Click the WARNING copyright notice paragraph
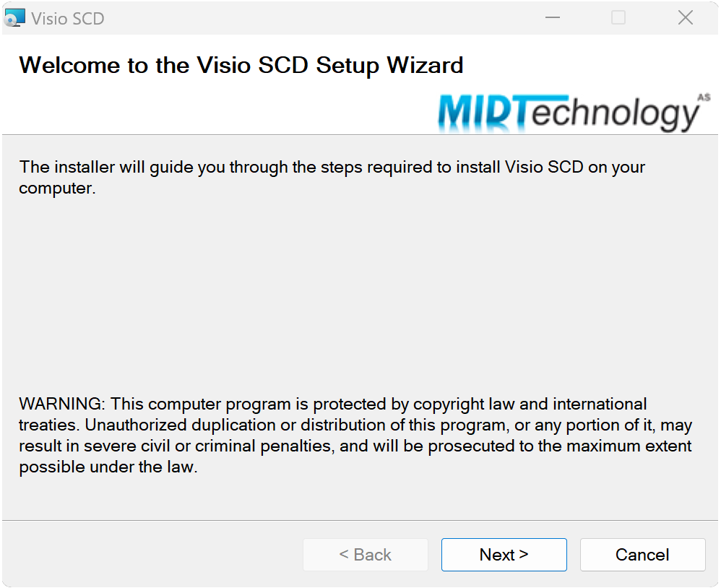Image resolution: width=721 pixels, height=588 pixels. 355,436
